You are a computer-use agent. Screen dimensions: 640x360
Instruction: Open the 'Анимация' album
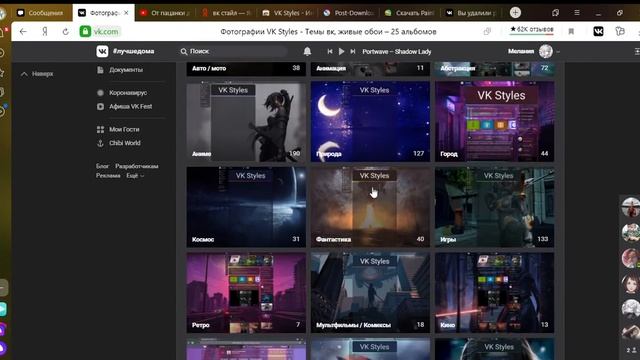pos(370,69)
